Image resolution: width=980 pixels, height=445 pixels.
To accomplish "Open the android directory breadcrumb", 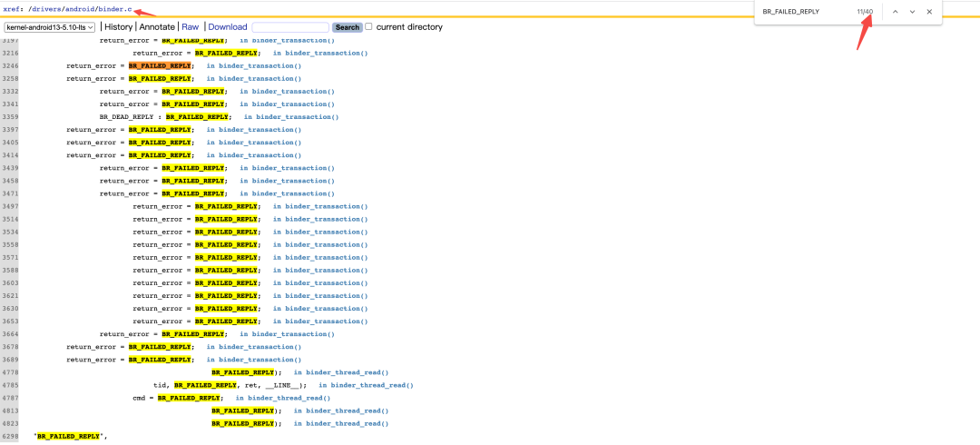I will coord(80,9).
